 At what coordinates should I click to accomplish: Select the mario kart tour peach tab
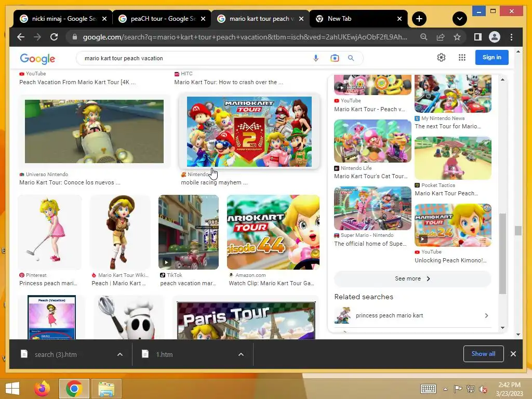tap(261, 19)
